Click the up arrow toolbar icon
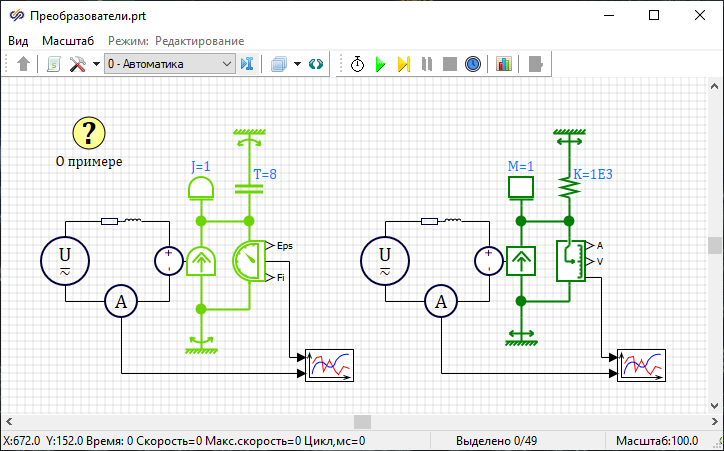 coord(24,64)
